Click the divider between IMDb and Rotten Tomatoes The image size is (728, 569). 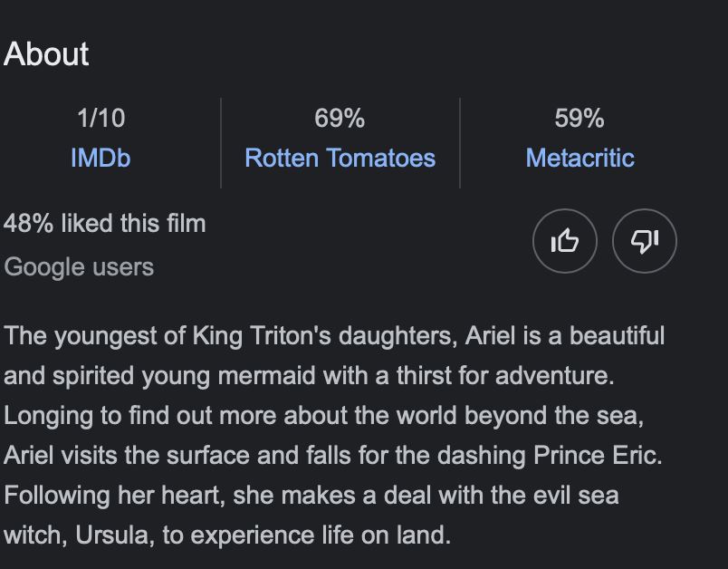click(x=221, y=142)
